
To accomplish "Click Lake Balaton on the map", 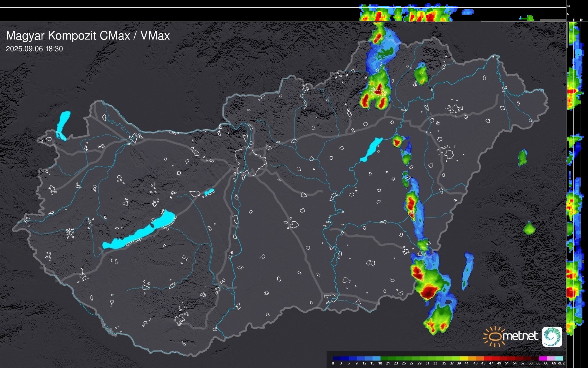I will click(x=139, y=233).
